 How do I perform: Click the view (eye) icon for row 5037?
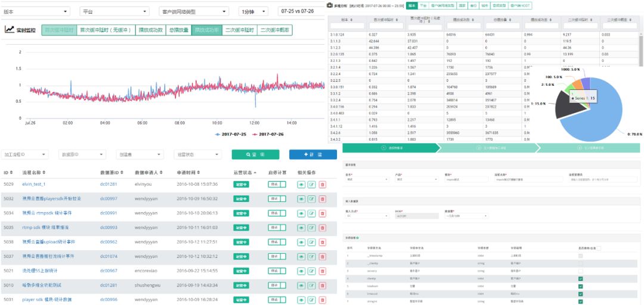click(x=301, y=256)
